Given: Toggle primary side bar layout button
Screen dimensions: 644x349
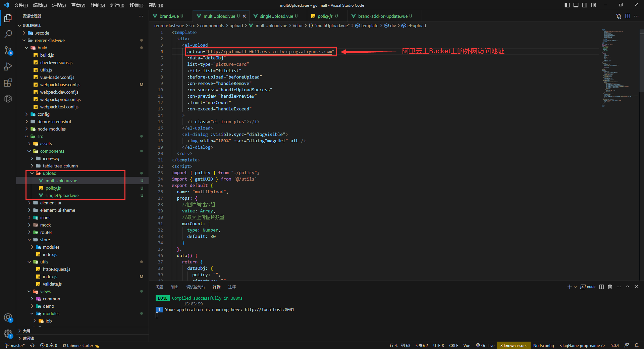Looking at the screenshot, I should pyautogui.click(x=567, y=5).
